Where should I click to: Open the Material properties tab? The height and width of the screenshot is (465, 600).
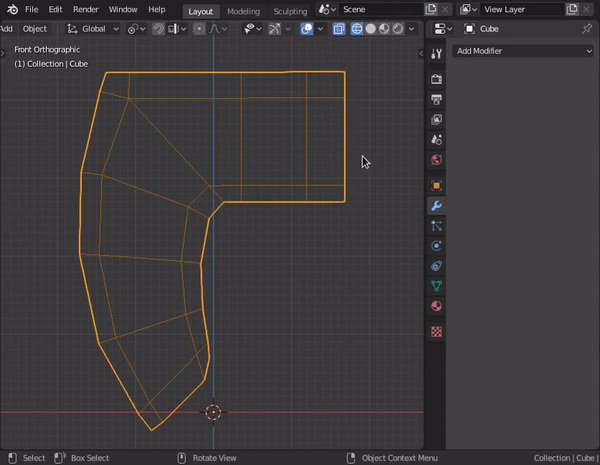[436, 307]
